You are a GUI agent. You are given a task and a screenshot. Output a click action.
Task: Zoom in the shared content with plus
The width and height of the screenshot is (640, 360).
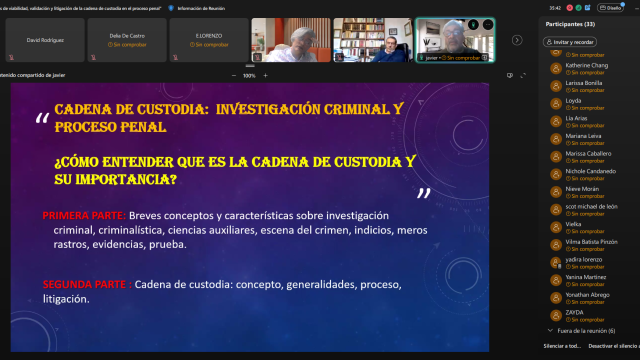pyautogui.click(x=265, y=75)
